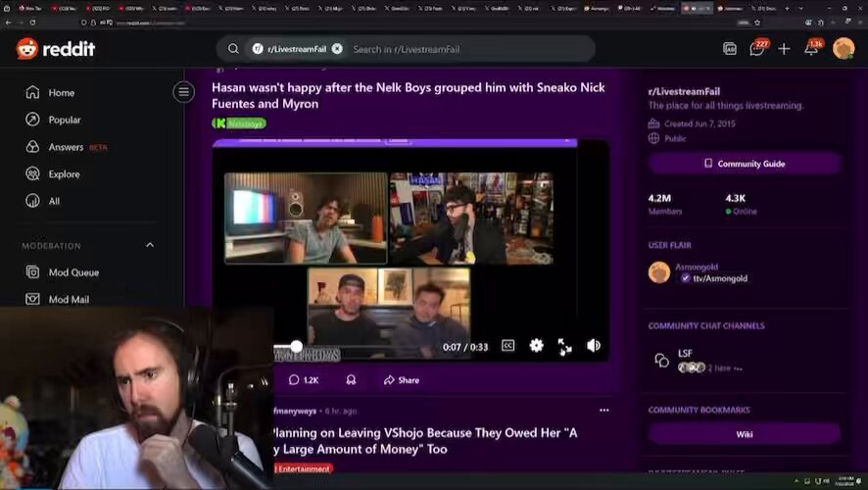Click the system tray clock in taskbar

click(x=845, y=480)
